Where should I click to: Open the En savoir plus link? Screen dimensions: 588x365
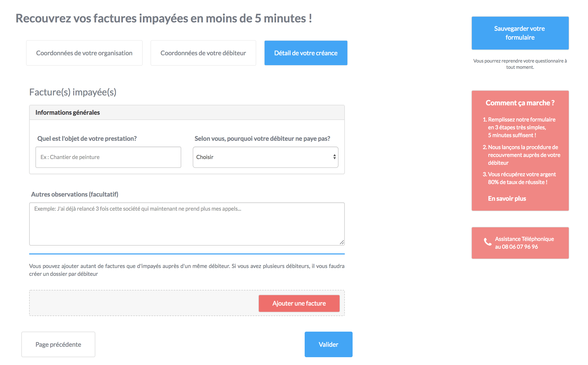click(507, 198)
